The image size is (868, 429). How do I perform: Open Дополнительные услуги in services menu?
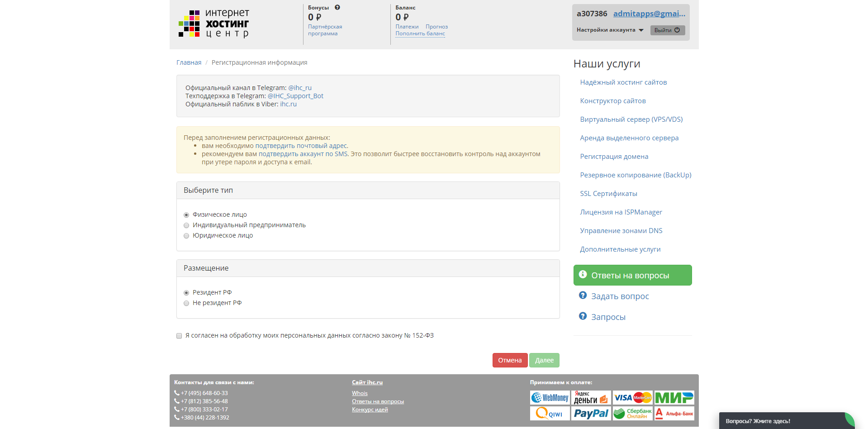[620, 249]
